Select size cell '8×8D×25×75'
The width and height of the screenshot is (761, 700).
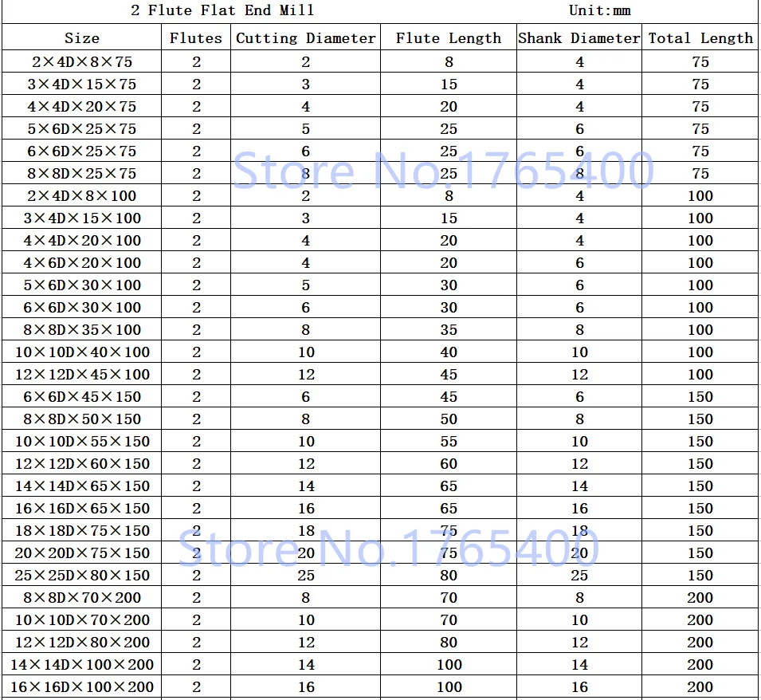tap(81, 173)
